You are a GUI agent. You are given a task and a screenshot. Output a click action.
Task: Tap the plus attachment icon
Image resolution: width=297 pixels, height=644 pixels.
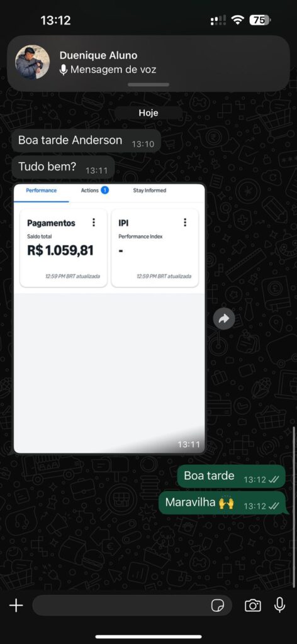click(x=16, y=606)
